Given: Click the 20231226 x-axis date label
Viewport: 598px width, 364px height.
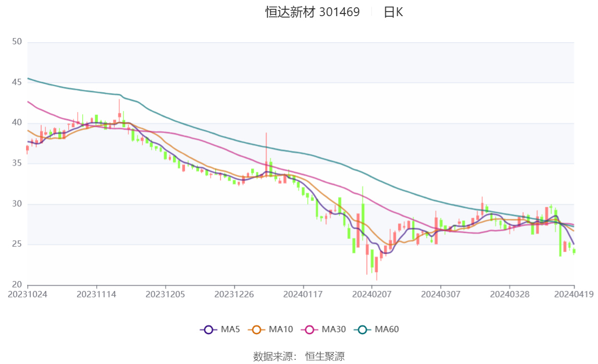Looking at the screenshot, I should coord(234,295).
